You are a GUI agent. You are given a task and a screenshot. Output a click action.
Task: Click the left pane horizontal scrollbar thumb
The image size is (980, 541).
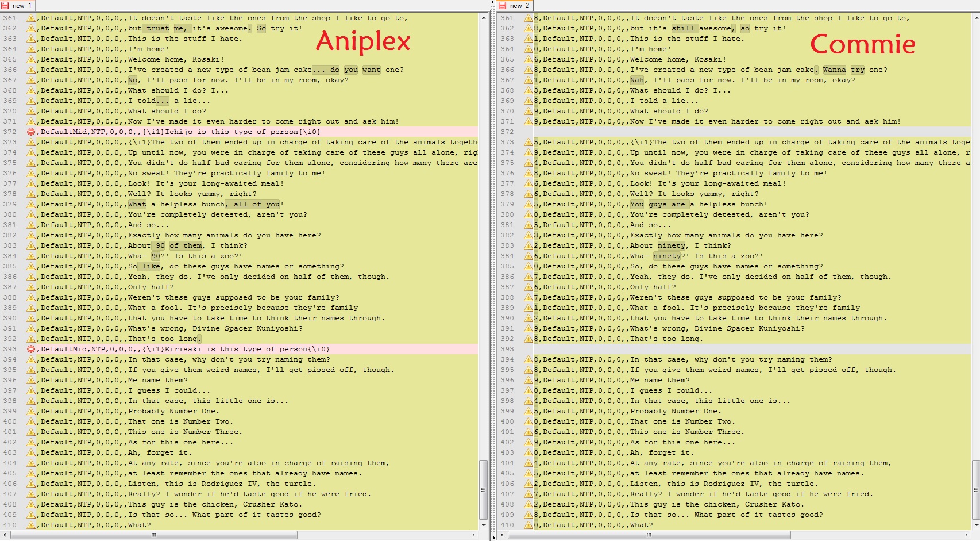pyautogui.click(x=154, y=535)
